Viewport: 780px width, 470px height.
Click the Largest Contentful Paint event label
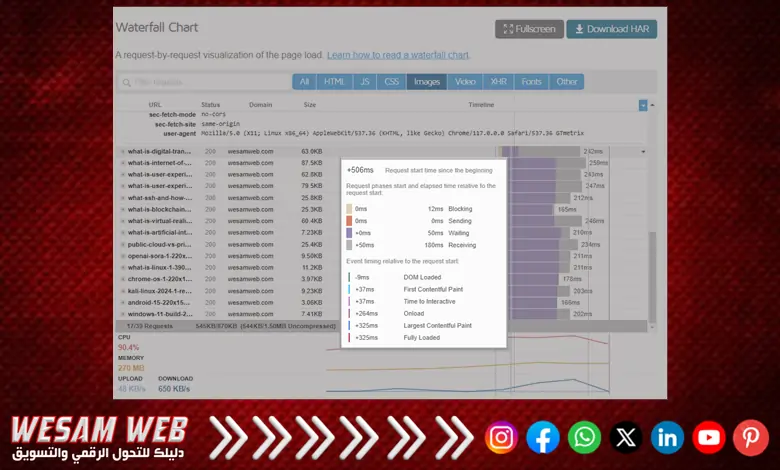click(437, 326)
